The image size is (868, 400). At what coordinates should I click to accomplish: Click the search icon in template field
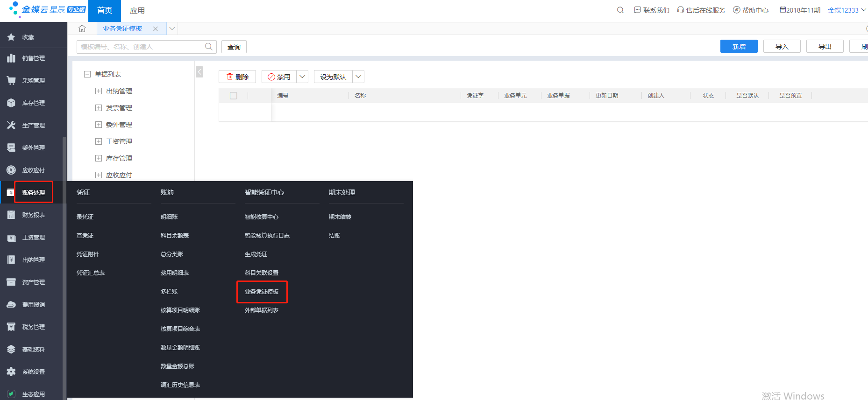(x=209, y=47)
